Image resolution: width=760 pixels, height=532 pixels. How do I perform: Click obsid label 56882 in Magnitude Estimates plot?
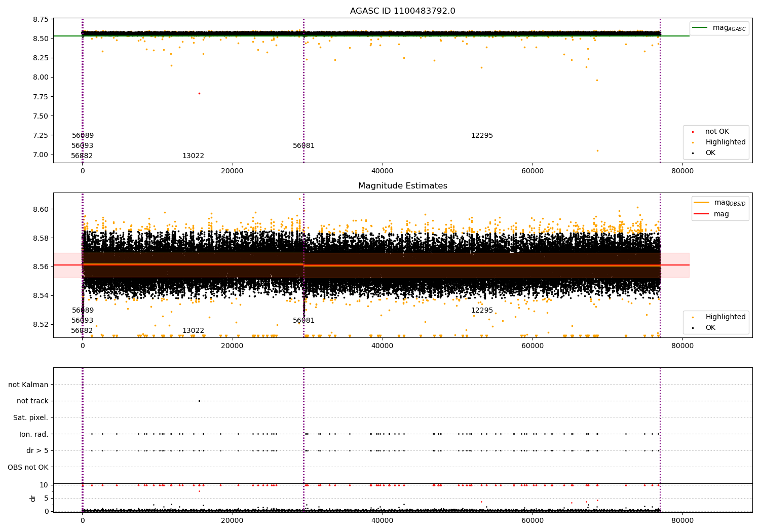pos(82,331)
